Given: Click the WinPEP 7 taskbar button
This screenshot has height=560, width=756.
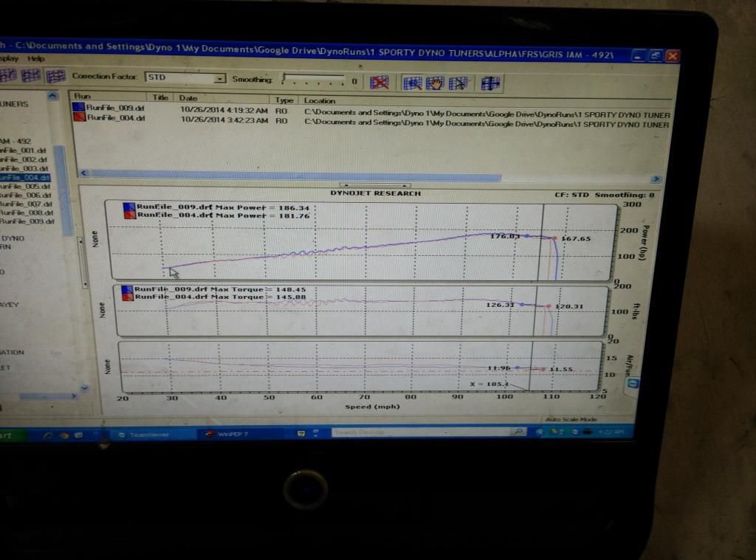Looking at the screenshot, I should point(236,434).
